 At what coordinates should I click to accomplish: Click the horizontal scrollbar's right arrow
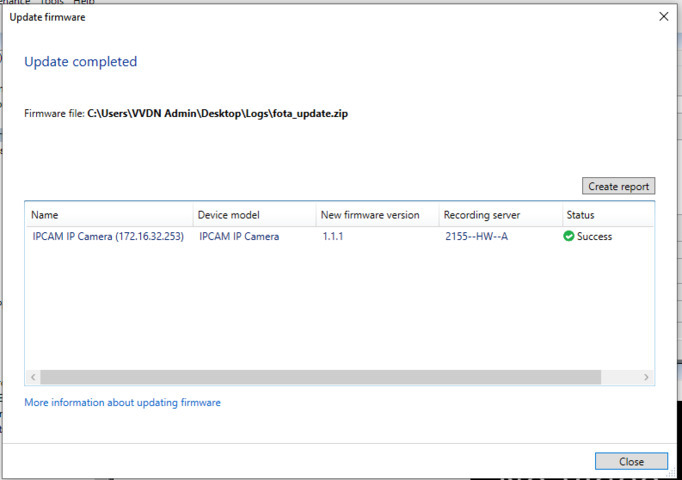(646, 377)
